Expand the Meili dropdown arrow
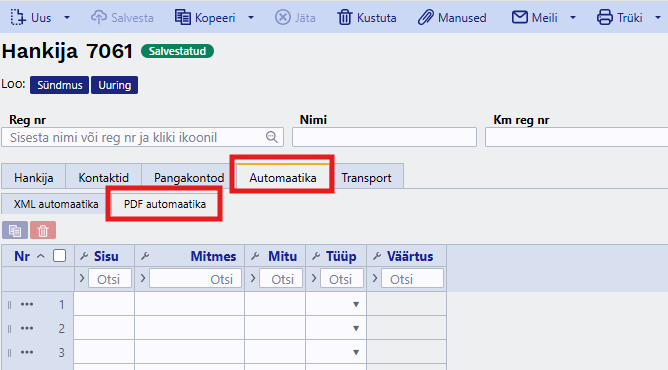 (x=573, y=18)
